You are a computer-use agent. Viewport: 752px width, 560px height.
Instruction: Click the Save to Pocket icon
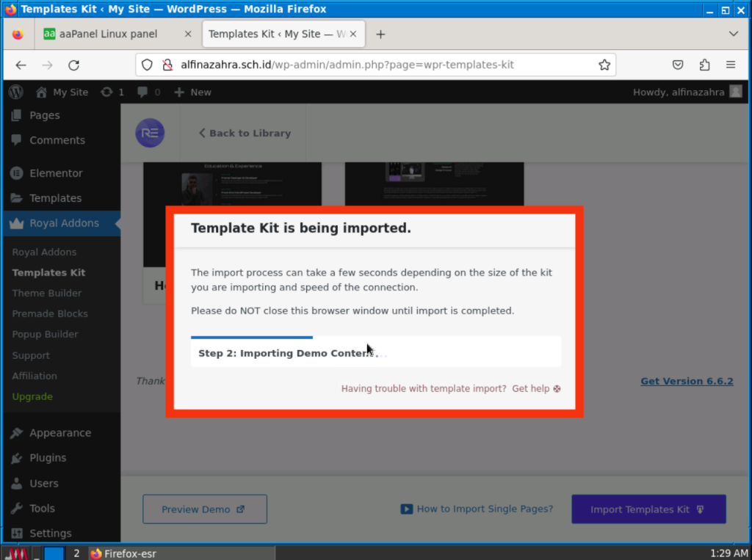coord(678,65)
